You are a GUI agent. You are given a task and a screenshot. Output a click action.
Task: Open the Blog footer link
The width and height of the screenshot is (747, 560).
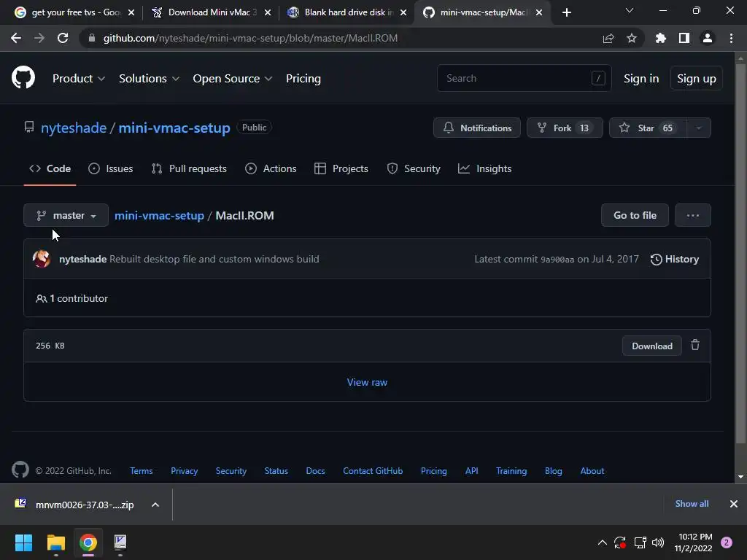(554, 471)
